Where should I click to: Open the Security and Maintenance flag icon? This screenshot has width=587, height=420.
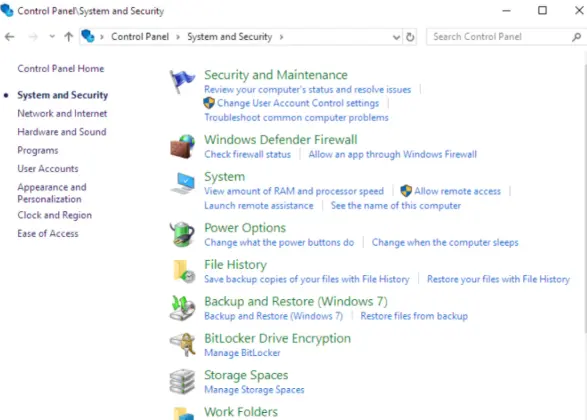pos(182,82)
